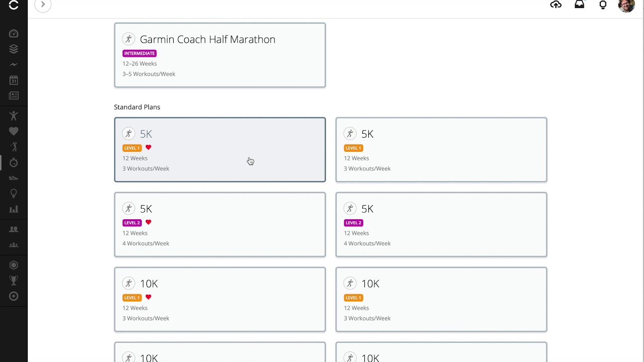Click red heart icon on 5K Level 2 card
Viewport: 644px width, 362px height.
[x=148, y=222]
